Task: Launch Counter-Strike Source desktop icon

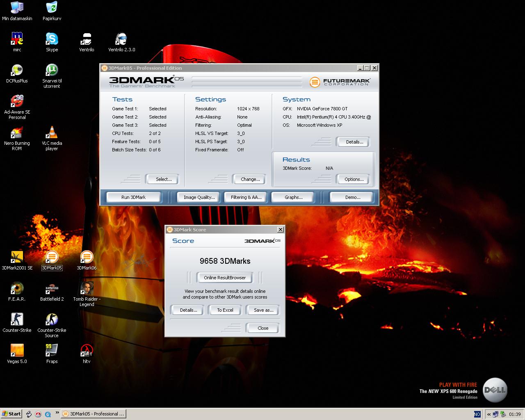Action: tap(52, 325)
